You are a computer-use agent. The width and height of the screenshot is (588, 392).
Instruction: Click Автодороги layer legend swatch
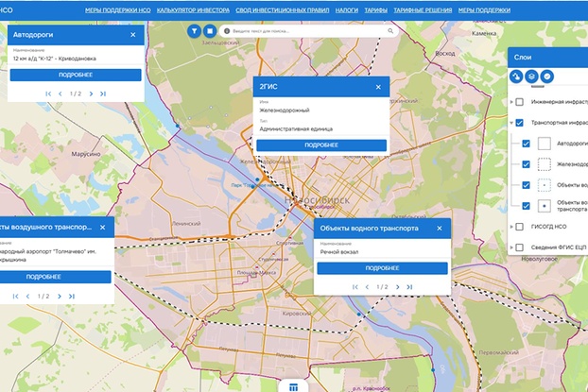coord(545,144)
